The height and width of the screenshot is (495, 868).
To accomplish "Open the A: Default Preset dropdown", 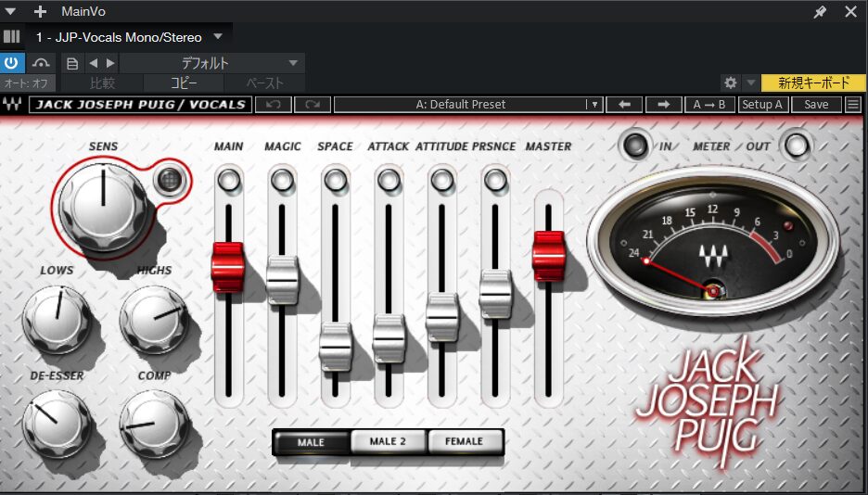I will [x=467, y=105].
